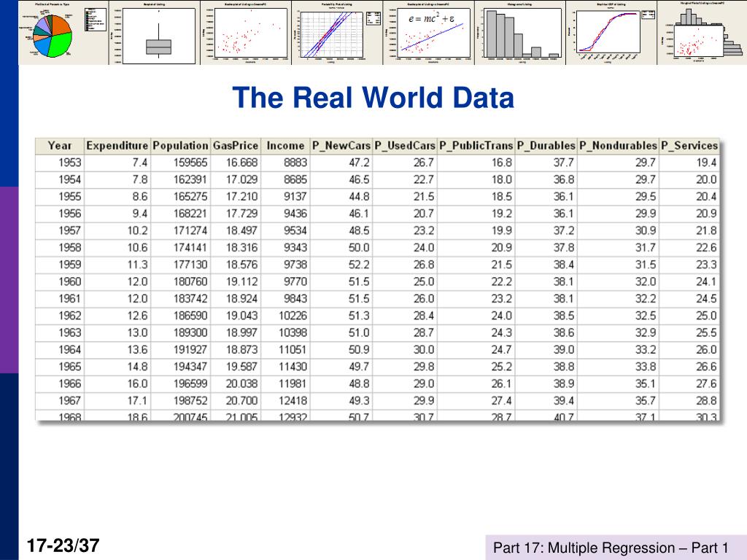Click P_PublicTrans value 27.4
Viewport: 747px width, 560px height.
click(502, 401)
